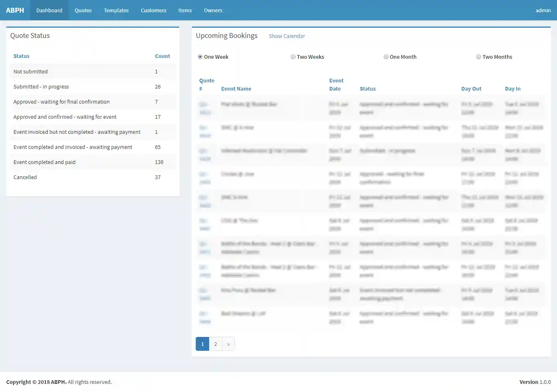Go to pagination page 2
Screen dimensions: 557x392
pos(215,344)
